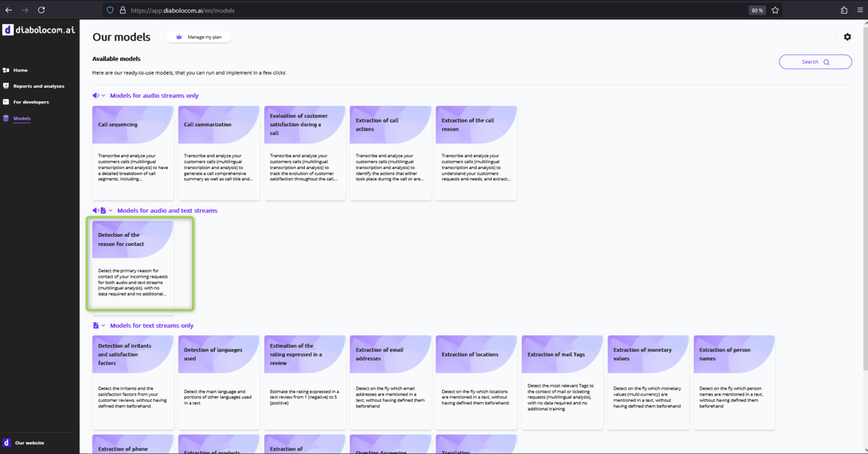Open the browser extensions icon
Viewport: 868px width, 454px height.
pyautogui.click(x=844, y=10)
